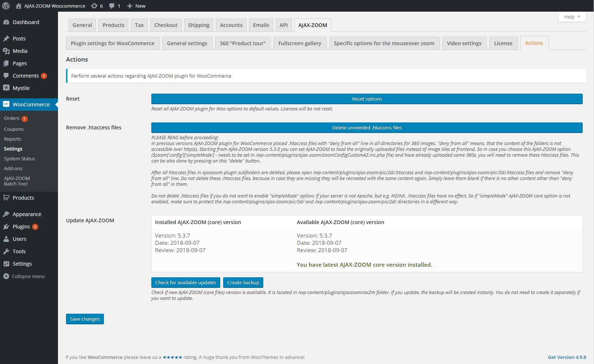Viewport: 594px width, 364px height.
Task: Follow the Get Version 4.9.8 link
Action: (x=567, y=357)
